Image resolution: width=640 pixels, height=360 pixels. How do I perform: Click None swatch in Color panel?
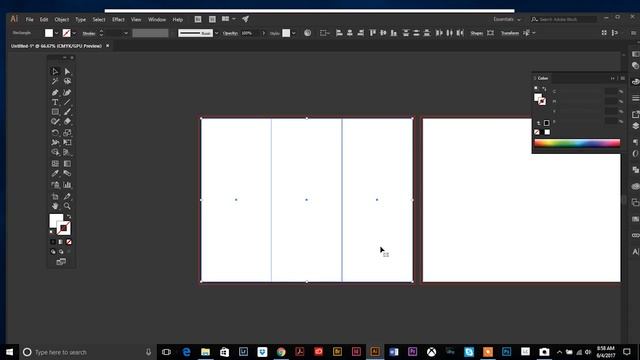[x=537, y=132]
